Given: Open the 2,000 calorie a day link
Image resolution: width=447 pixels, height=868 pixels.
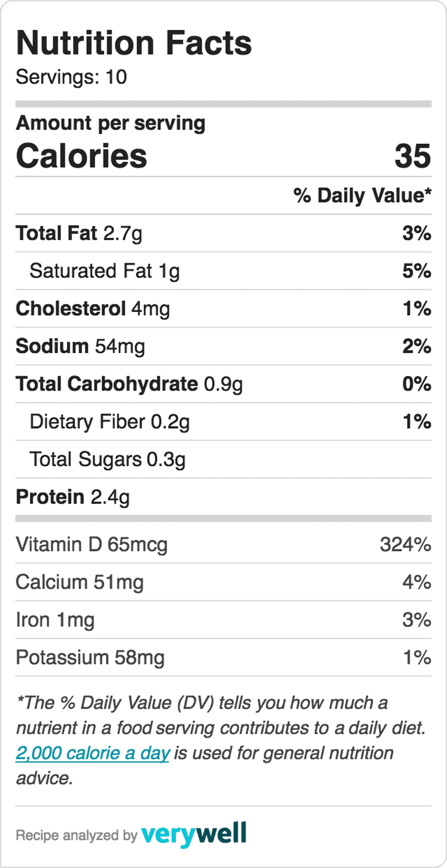Looking at the screenshot, I should (93, 753).
